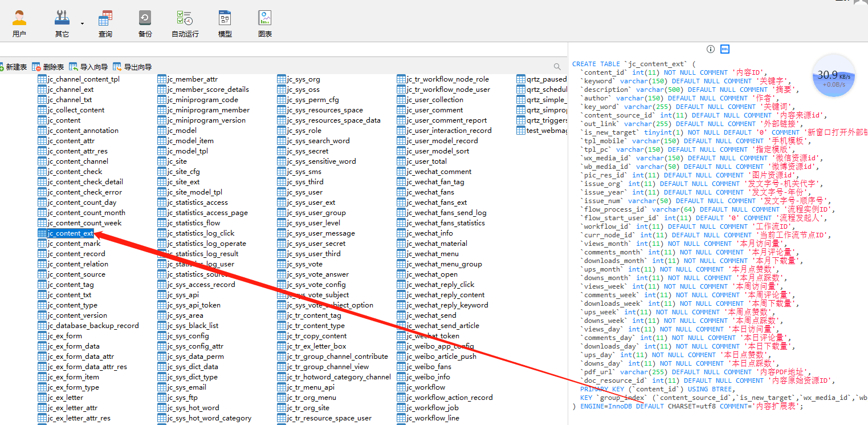Click the network speed 30.9 KB/s widget
The width and height of the screenshot is (868, 425).
pos(834,76)
